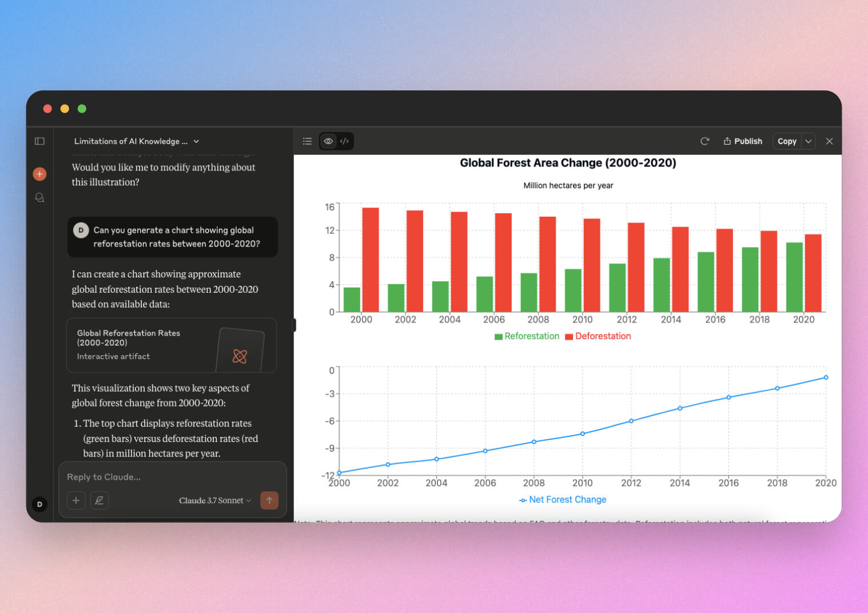Click the red deforestation bar for 2000
This screenshot has height=613, width=868.
click(x=371, y=260)
